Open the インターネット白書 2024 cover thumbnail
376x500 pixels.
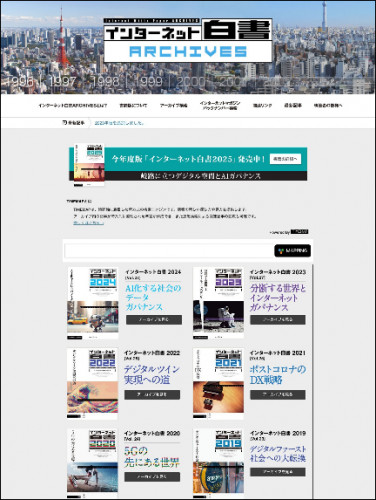tap(93, 303)
